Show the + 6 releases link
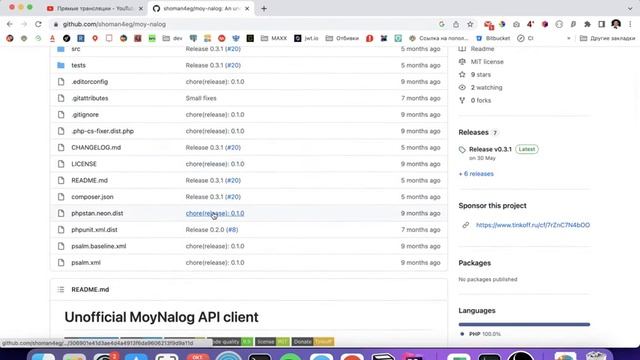This screenshot has height=360, width=640. 476,174
